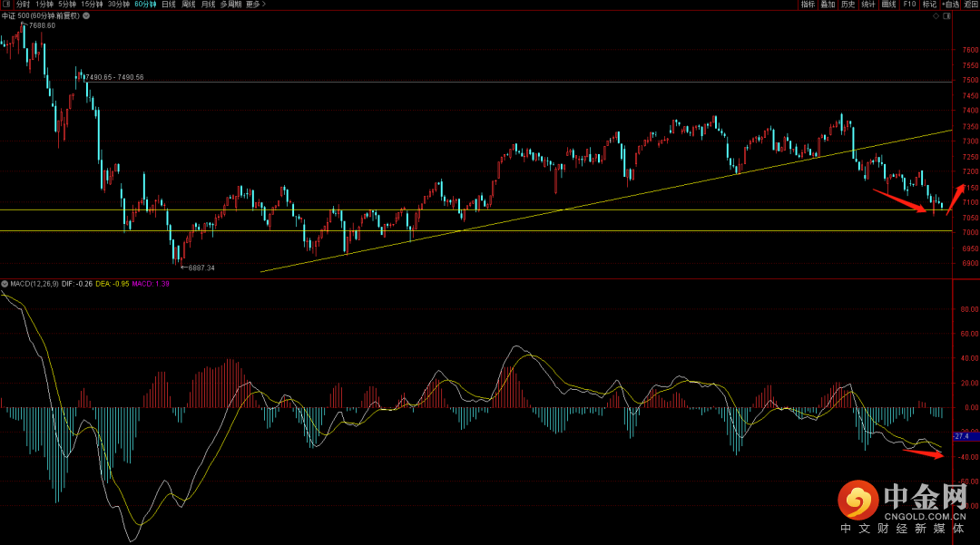Click the 叠加 overlay button
The width and height of the screenshot is (980, 545).
(x=828, y=5)
